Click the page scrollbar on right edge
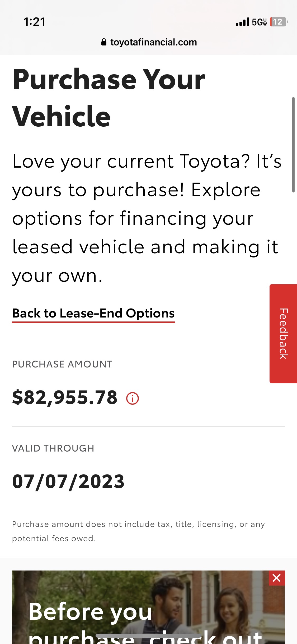 [293, 145]
